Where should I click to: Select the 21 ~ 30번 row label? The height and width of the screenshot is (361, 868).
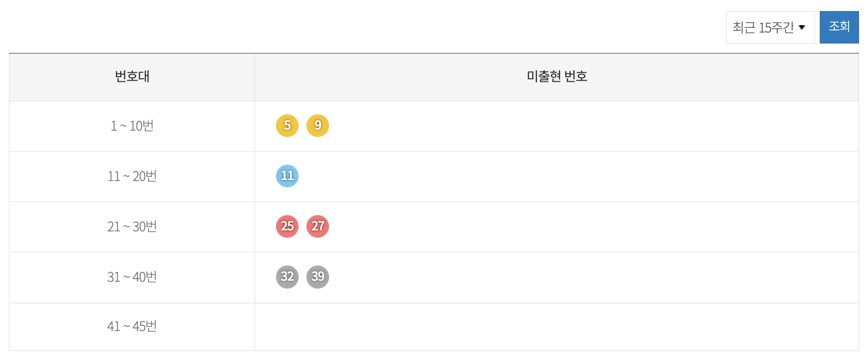tap(131, 227)
